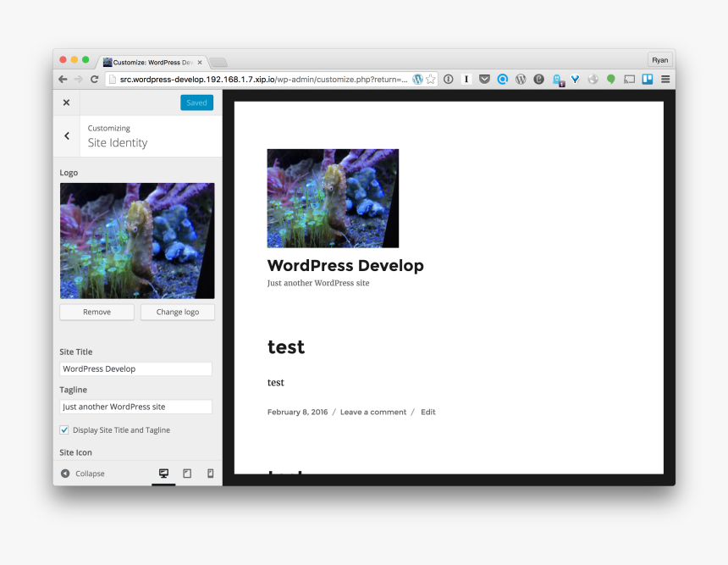
Task: Click the Pocket extension icon
Action: (484, 80)
